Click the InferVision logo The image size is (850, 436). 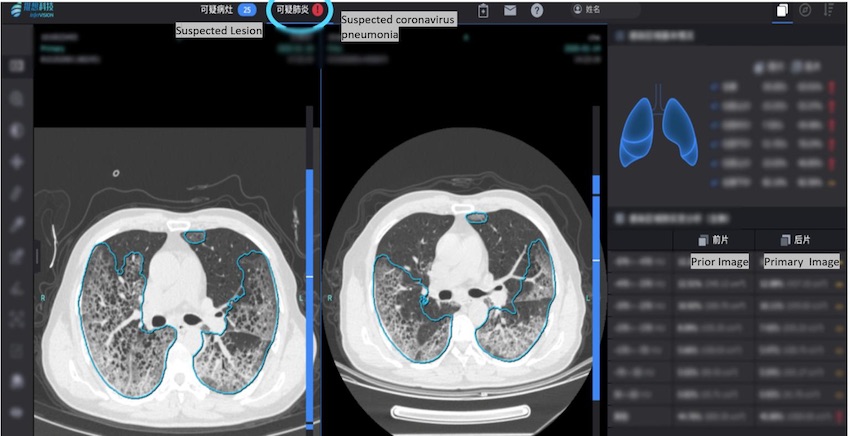pos(31,10)
